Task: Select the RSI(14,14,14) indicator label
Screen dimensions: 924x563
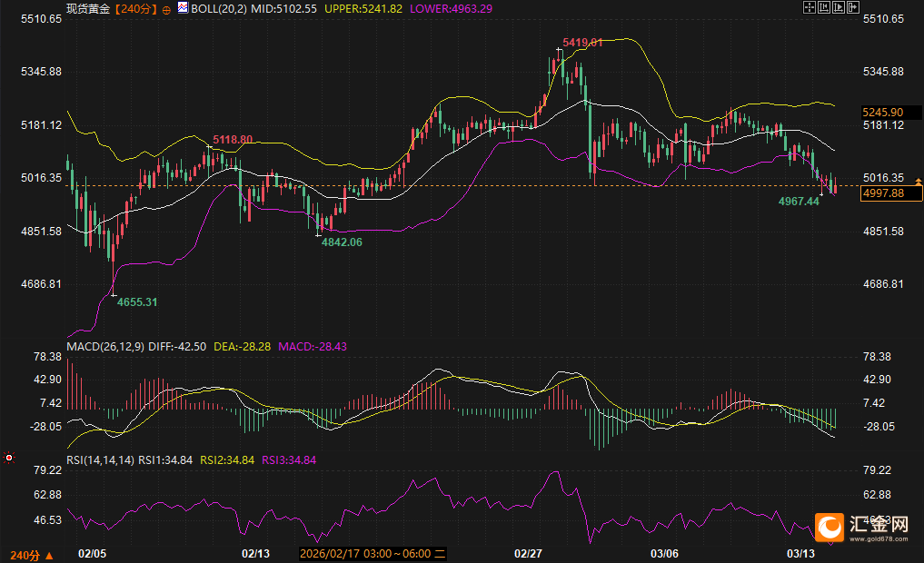Action: 100,460
